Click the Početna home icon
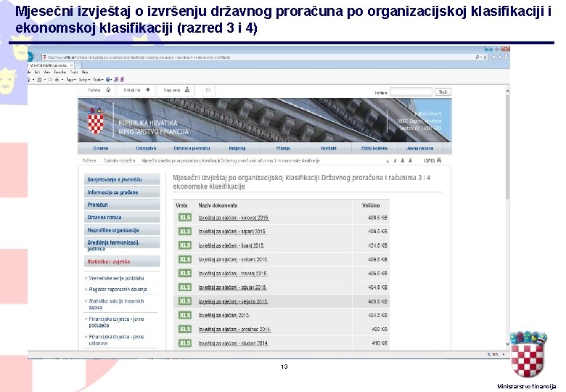This screenshot has height=392, width=566. (x=108, y=90)
